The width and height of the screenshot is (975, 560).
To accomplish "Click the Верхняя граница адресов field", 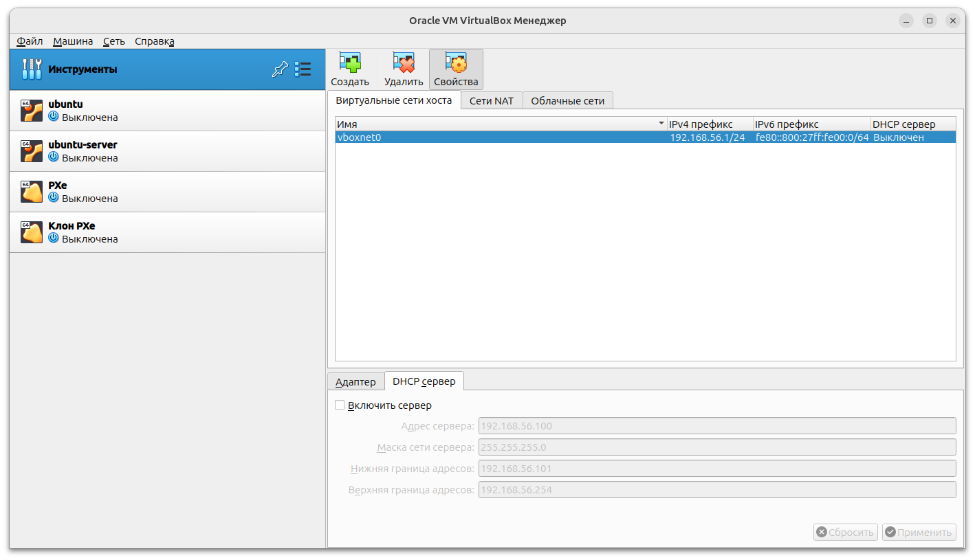I will [717, 490].
